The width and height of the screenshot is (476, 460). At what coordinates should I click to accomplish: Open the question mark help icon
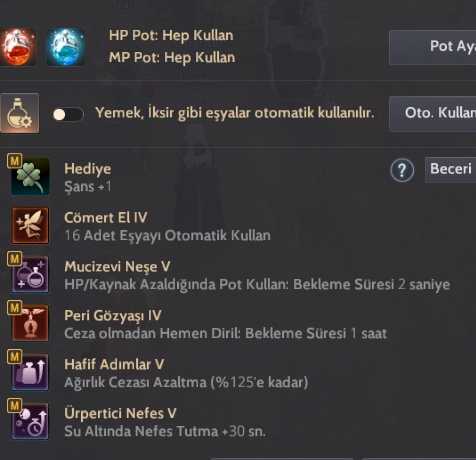pyautogui.click(x=402, y=170)
